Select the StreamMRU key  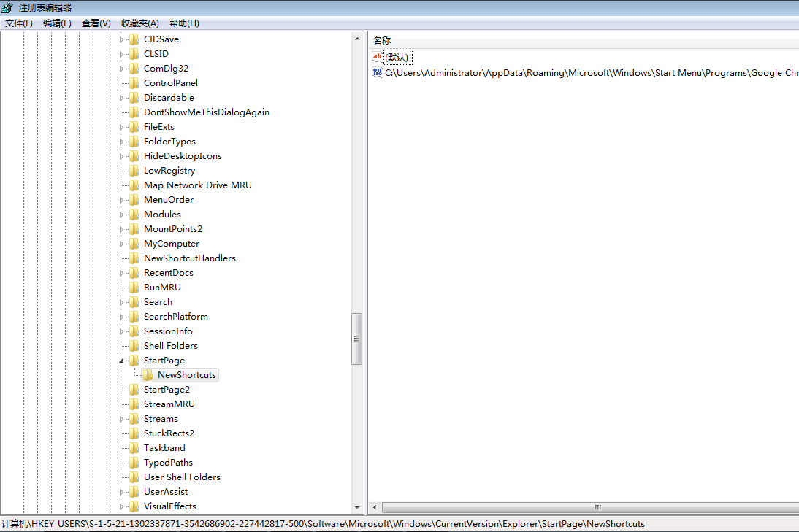tap(169, 404)
